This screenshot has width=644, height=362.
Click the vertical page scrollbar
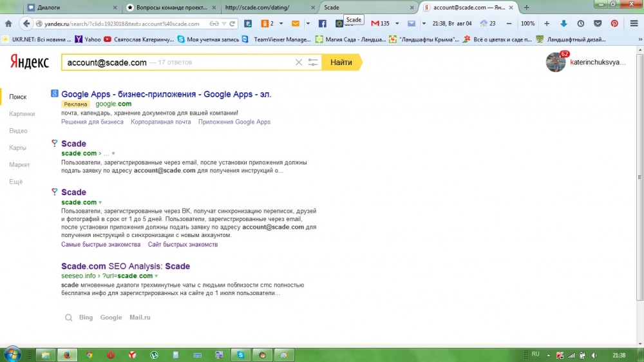[640, 176]
